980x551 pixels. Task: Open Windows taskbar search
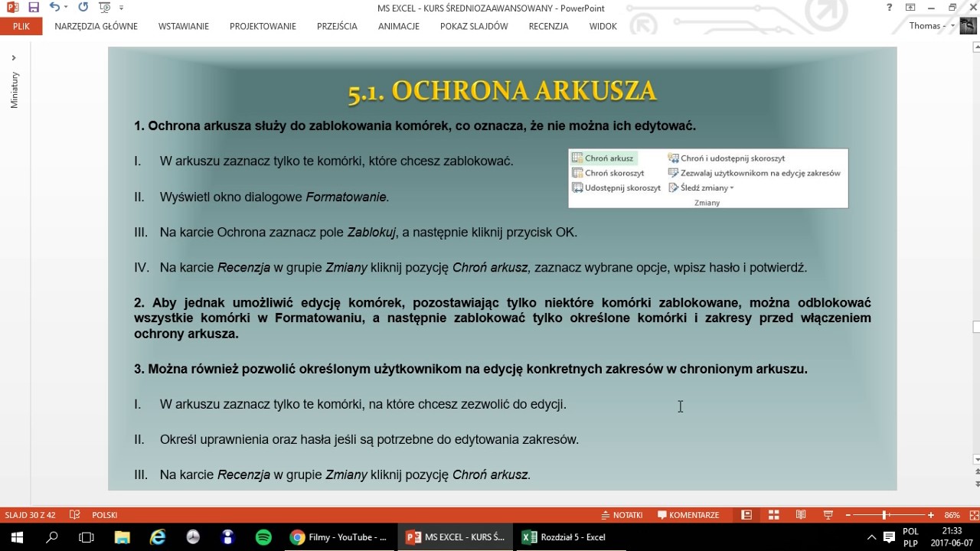[x=52, y=537]
